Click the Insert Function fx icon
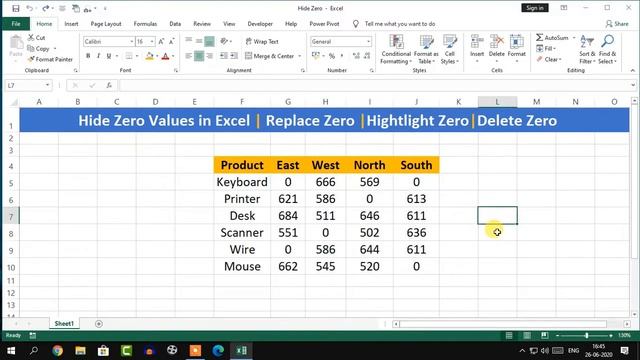This screenshot has height=360, width=640. 109,85
